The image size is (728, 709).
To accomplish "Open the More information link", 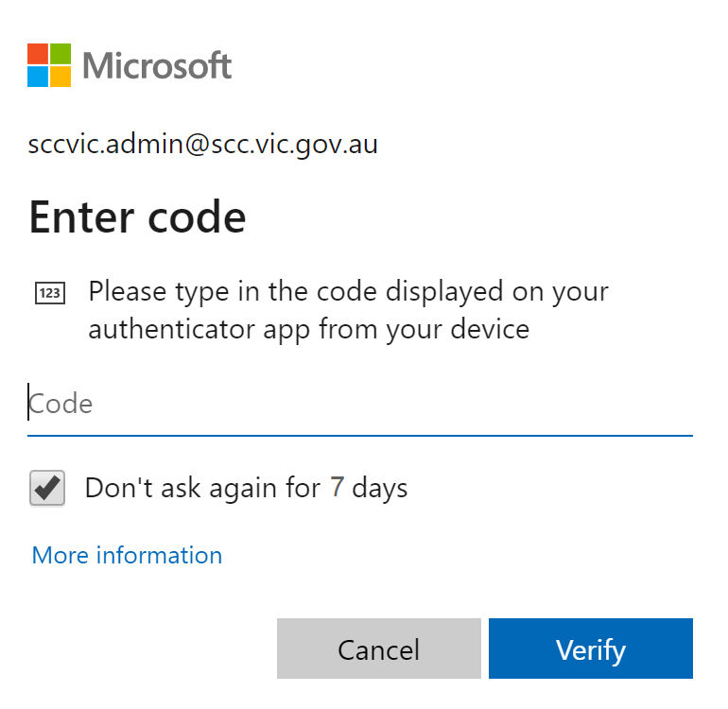I will (127, 555).
